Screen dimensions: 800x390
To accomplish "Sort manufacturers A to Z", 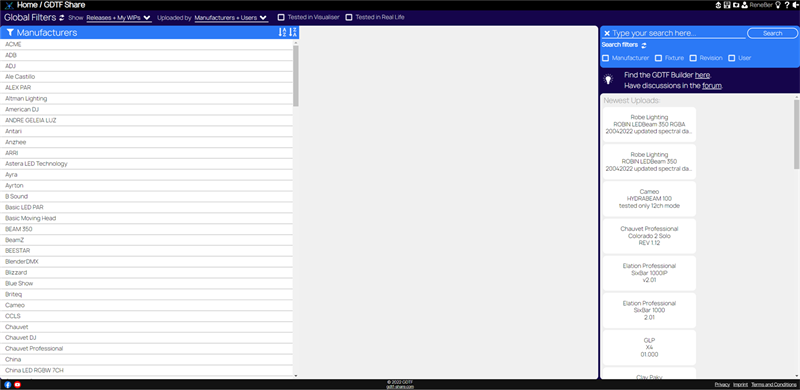I will coord(283,32).
